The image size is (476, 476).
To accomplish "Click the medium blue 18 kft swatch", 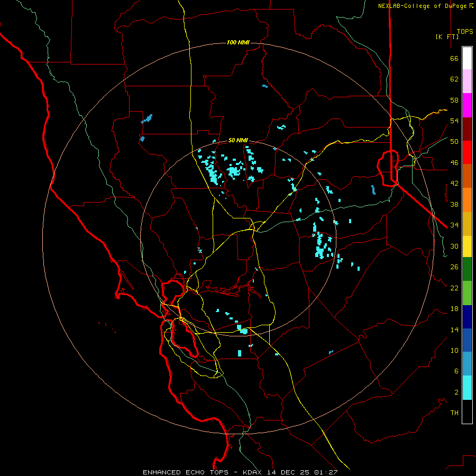I will tap(467, 340).
